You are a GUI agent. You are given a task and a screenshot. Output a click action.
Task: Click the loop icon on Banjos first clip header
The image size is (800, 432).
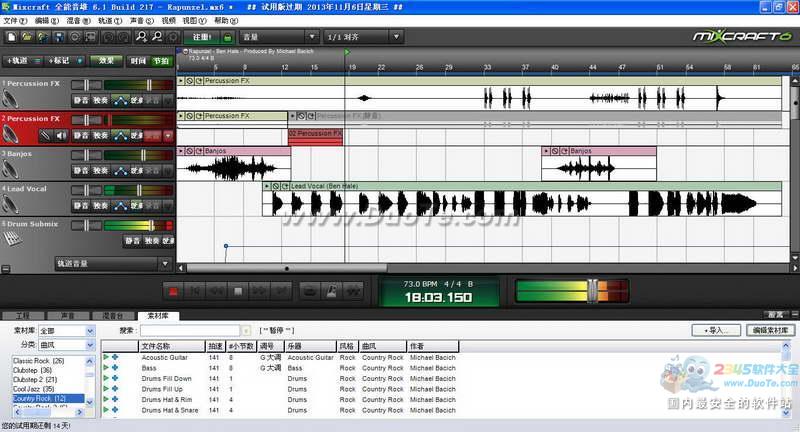[x=199, y=151]
